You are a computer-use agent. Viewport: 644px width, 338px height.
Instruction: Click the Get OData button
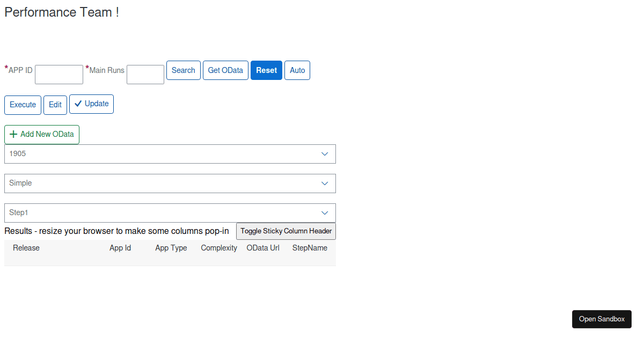pos(225,70)
